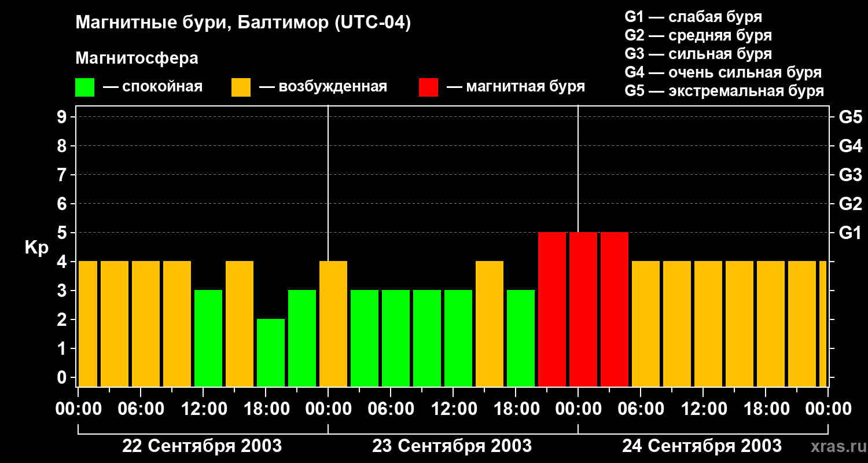The image size is (868, 463).
Task: Click the orange bar starting before 06:00 on 24 September
Action: point(646,324)
